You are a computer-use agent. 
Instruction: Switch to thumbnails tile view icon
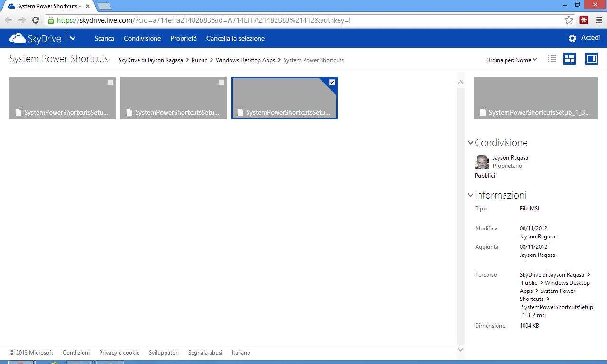(x=570, y=59)
